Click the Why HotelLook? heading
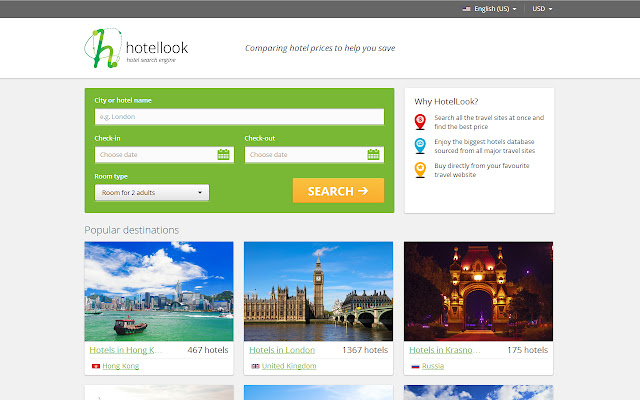The height and width of the screenshot is (400, 640). tap(446, 102)
